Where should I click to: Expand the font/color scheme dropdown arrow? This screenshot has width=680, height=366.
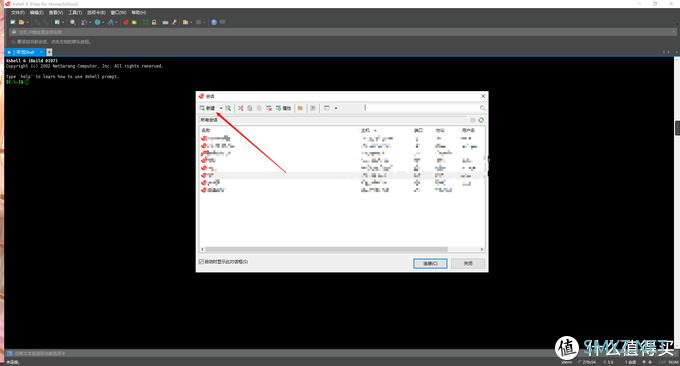(116, 22)
